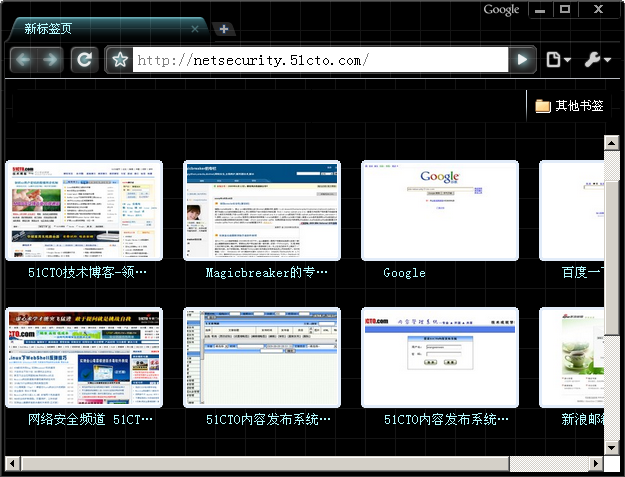Open a new tab with plus button
The height and width of the screenshot is (477, 625).
coord(224,29)
